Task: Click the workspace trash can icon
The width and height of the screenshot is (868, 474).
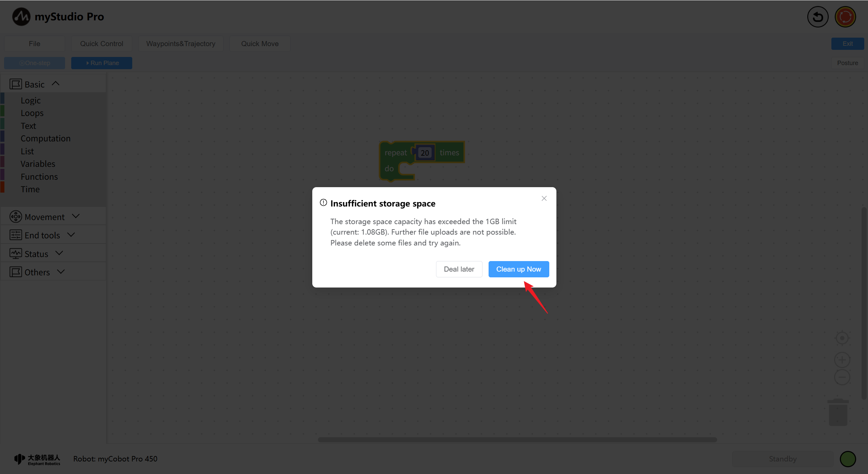Action: tap(838, 412)
